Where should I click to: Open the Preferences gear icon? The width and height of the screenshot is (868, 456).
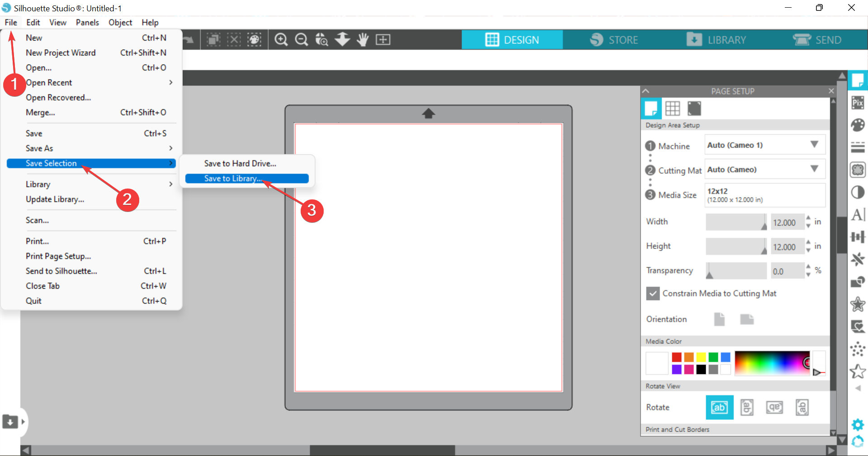(x=858, y=425)
